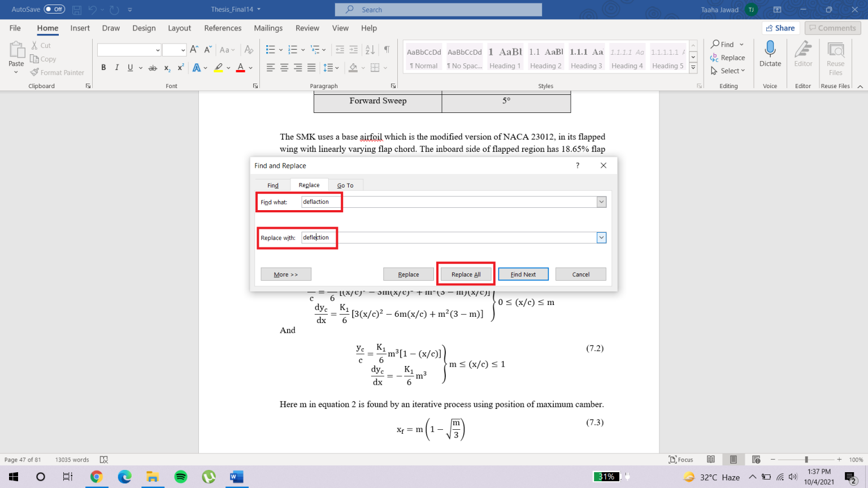The width and height of the screenshot is (868, 488).
Task: Open the Find what history dropdown
Action: [x=601, y=202]
